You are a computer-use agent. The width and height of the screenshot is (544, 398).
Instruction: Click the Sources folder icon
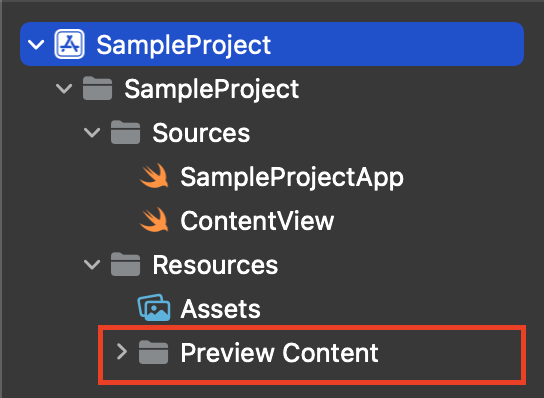coord(126,132)
